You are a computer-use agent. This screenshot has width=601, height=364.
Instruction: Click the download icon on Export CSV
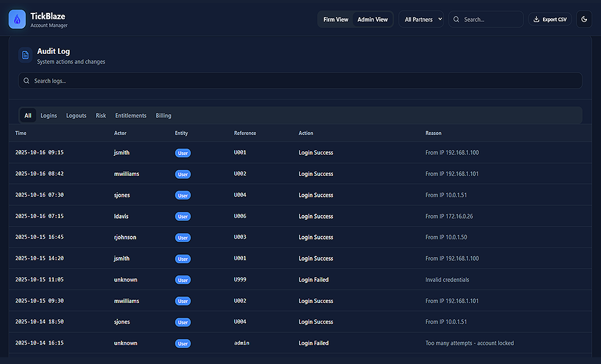536,20
